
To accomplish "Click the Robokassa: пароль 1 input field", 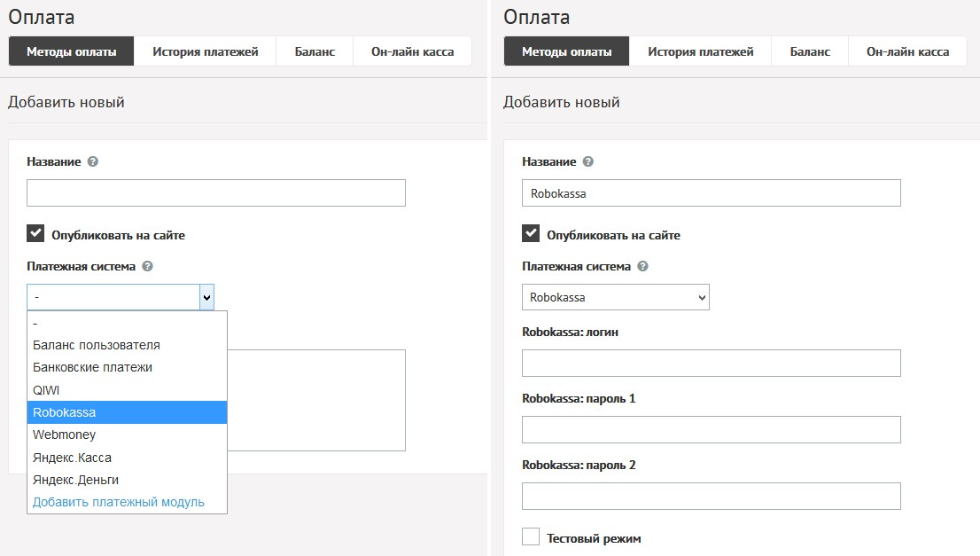I will (712, 430).
